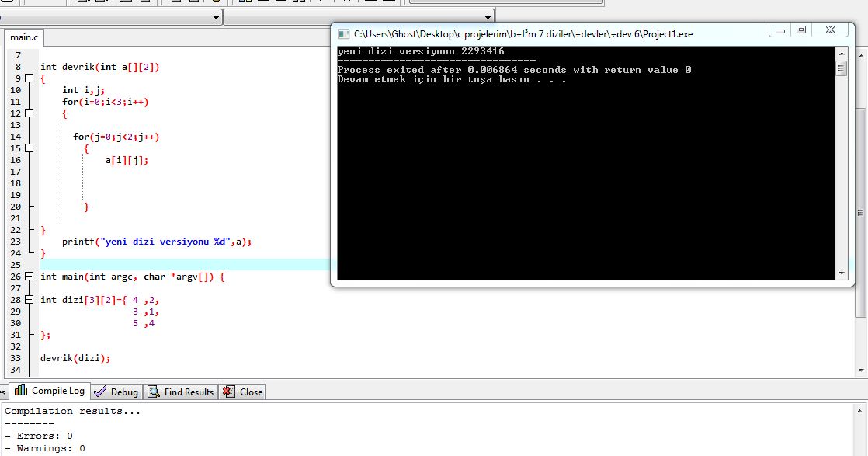Click the console scrollbar thumb
Screen dimensions: 868x456
(842, 68)
